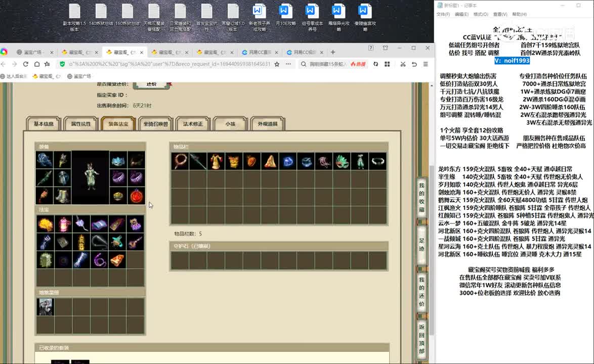Reload the browser page
Viewport: 594px width, 364px height.
(26, 64)
